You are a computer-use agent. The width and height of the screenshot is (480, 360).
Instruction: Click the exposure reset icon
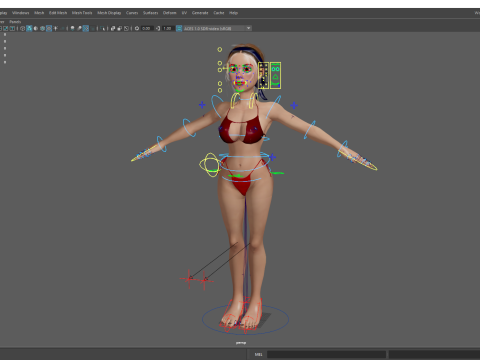(137, 29)
